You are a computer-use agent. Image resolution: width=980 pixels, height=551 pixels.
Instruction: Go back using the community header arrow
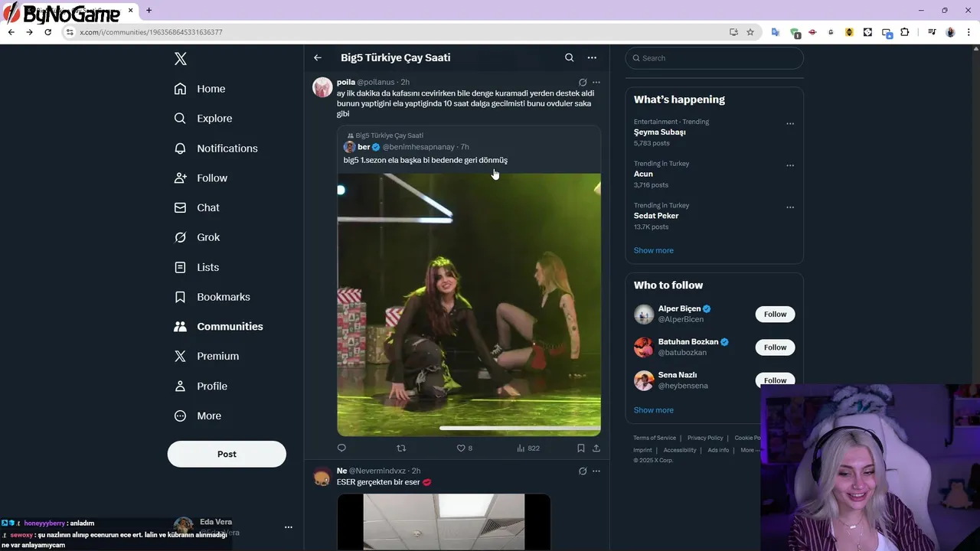click(318, 57)
